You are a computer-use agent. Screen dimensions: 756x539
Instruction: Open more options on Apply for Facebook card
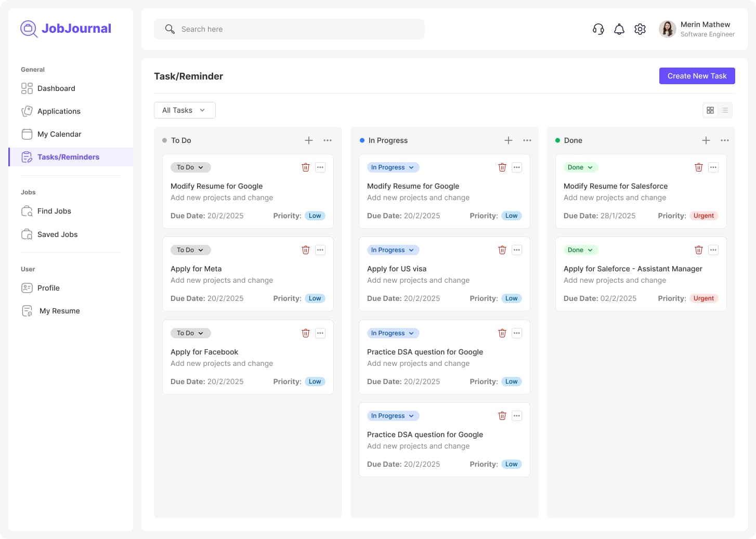pos(320,333)
